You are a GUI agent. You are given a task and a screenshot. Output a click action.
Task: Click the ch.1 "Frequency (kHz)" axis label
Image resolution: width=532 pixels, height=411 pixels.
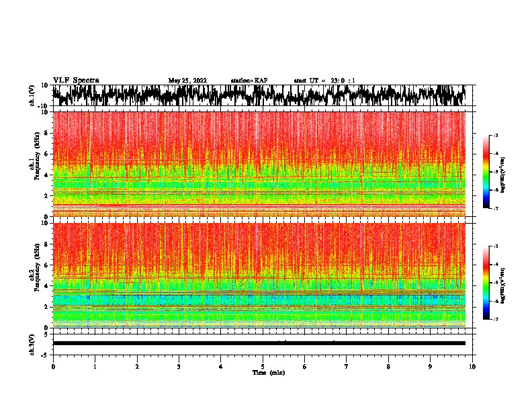37,156
